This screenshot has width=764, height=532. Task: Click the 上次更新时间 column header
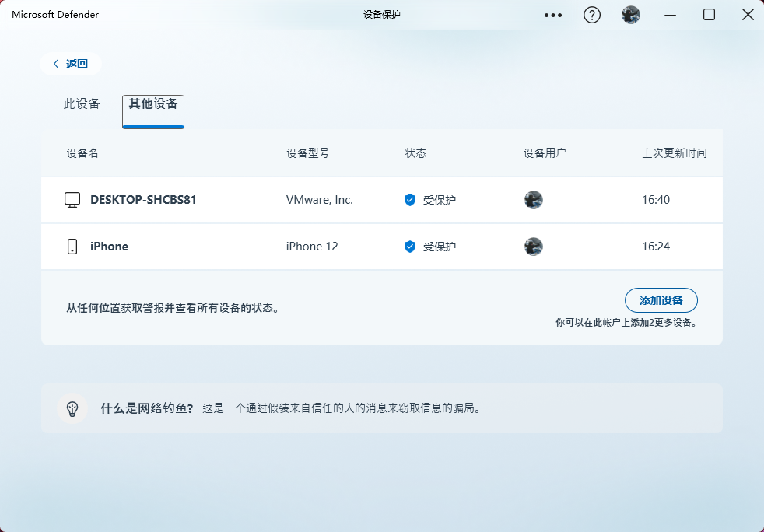[x=674, y=153]
